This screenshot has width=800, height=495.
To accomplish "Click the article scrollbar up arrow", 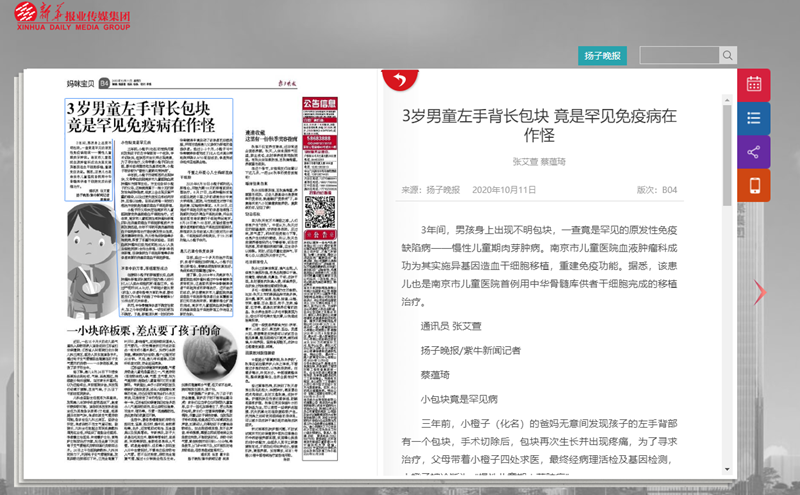I will (x=727, y=100).
